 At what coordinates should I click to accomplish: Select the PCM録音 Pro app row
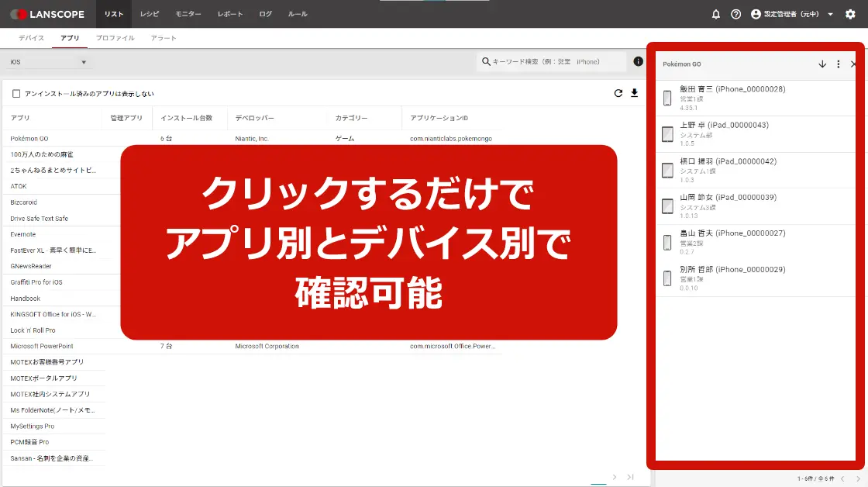point(29,442)
